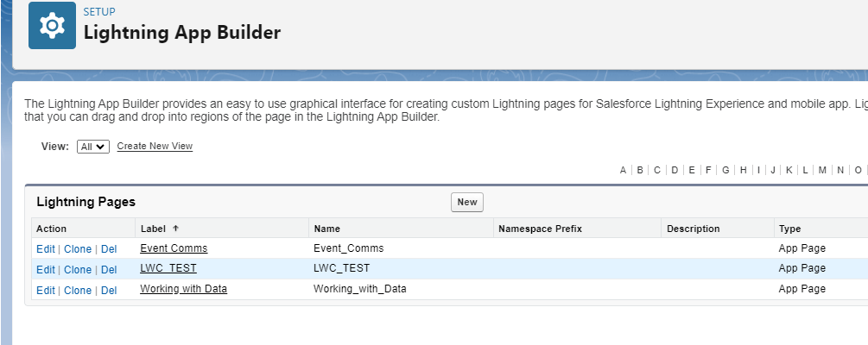868x345 pixels.
Task: Select the Working_with_Data name cell
Action: click(x=360, y=289)
